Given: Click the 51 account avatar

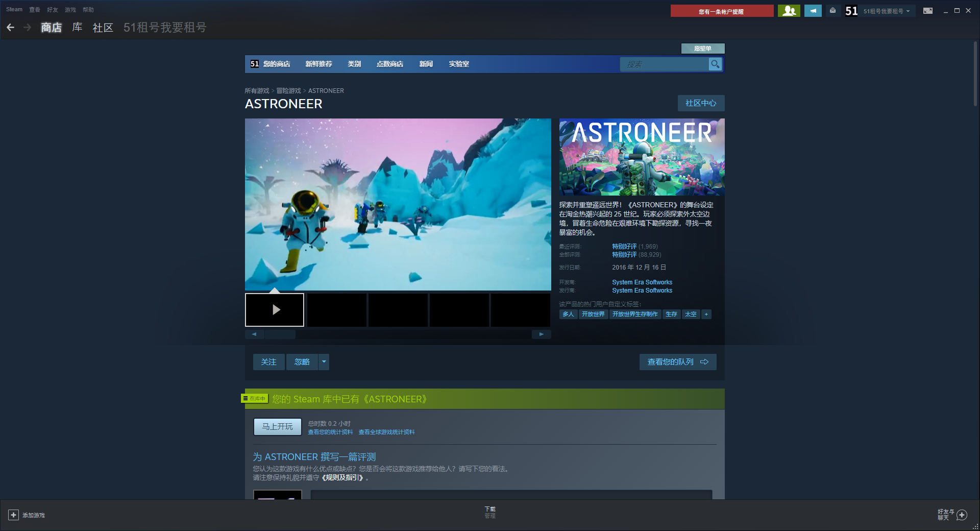Looking at the screenshot, I should (x=851, y=11).
